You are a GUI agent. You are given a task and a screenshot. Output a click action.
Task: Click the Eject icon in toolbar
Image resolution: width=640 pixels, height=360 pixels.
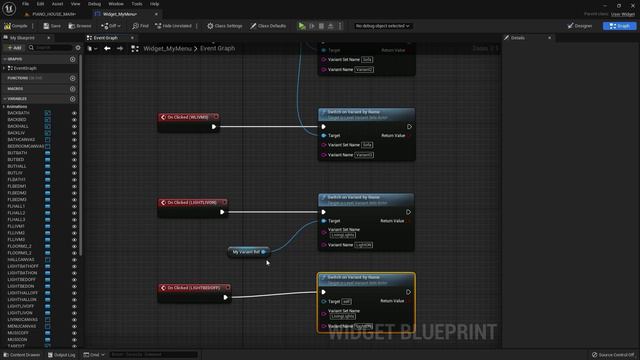(x=331, y=26)
